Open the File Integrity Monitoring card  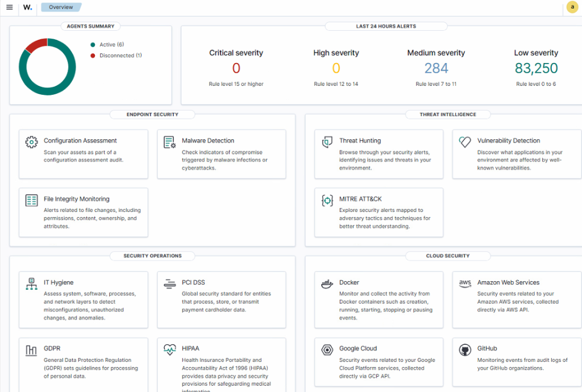point(84,212)
